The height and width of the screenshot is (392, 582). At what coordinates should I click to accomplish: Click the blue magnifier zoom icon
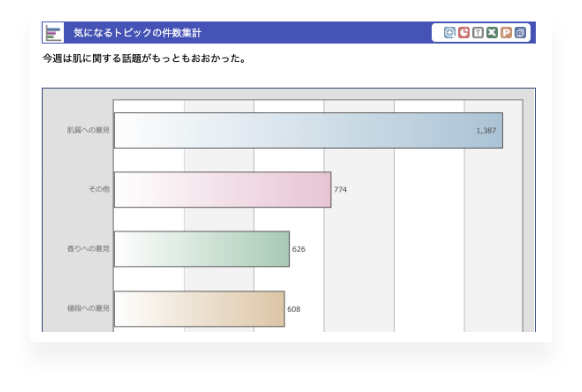[x=449, y=33]
